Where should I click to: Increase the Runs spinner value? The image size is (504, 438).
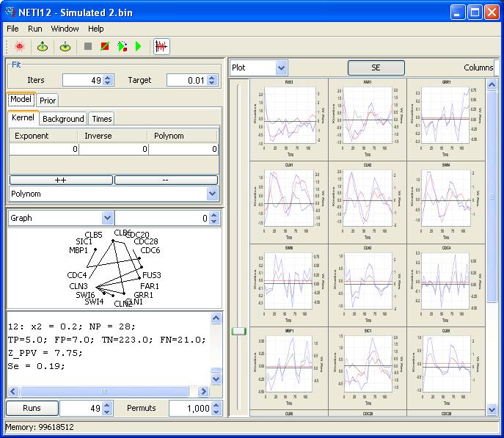pyautogui.click(x=107, y=405)
